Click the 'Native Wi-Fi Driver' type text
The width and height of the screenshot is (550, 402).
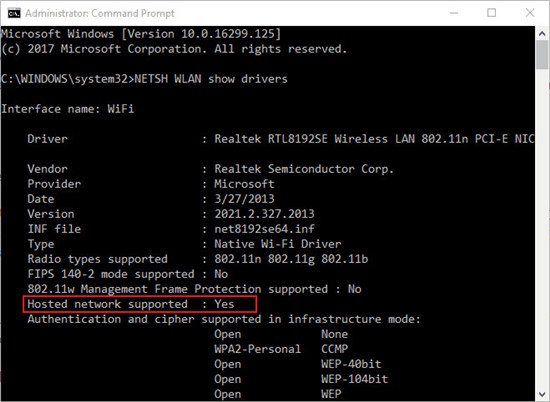pyautogui.click(x=277, y=244)
